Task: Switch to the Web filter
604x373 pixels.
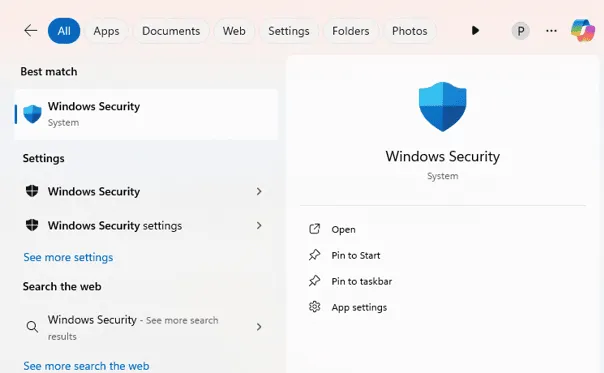Action: 234,31
